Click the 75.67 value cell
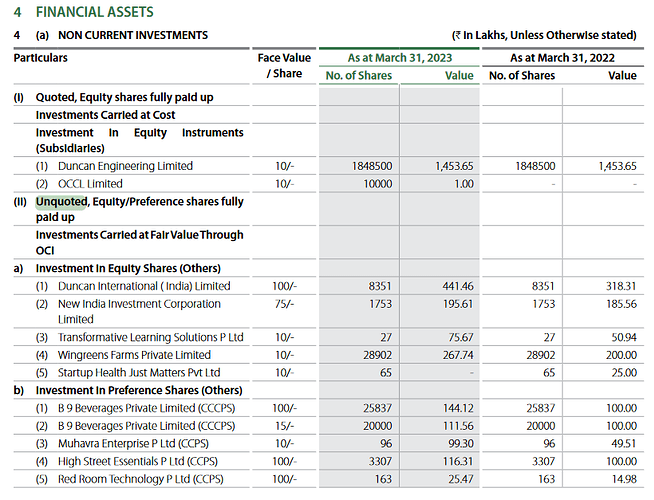 pos(461,337)
